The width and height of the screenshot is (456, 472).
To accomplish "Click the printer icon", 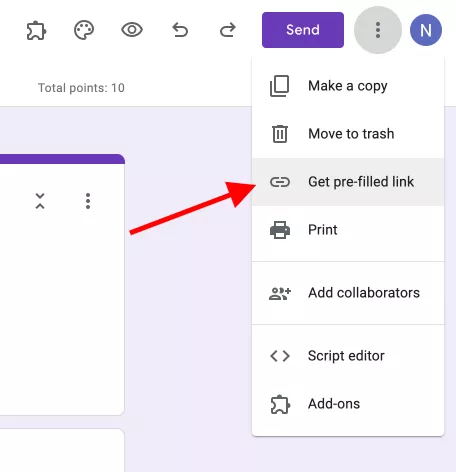I will tap(280, 230).
